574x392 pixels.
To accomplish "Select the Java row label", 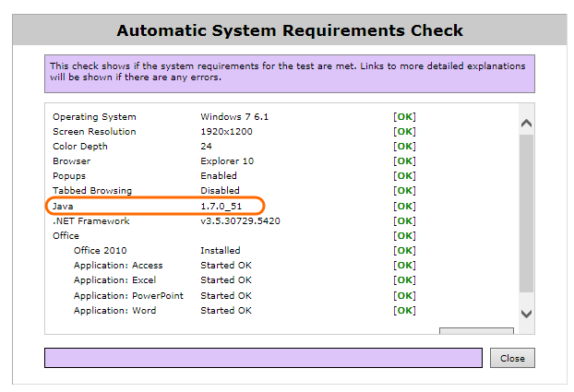I will click(63, 206).
